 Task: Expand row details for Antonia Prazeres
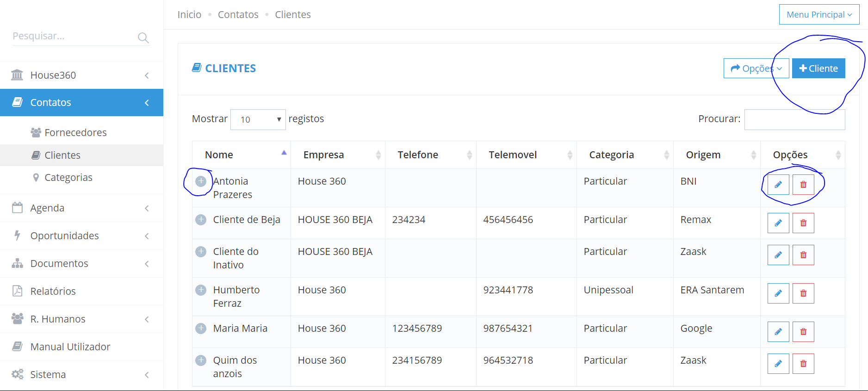click(201, 181)
